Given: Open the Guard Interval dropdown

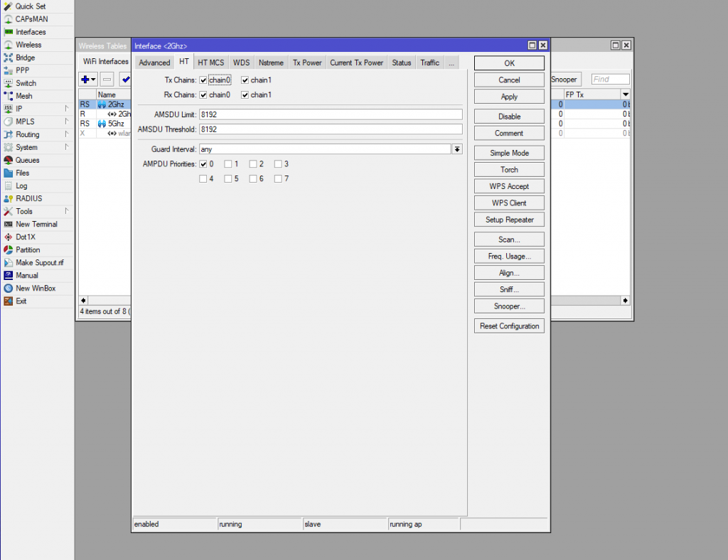Looking at the screenshot, I should [x=457, y=149].
